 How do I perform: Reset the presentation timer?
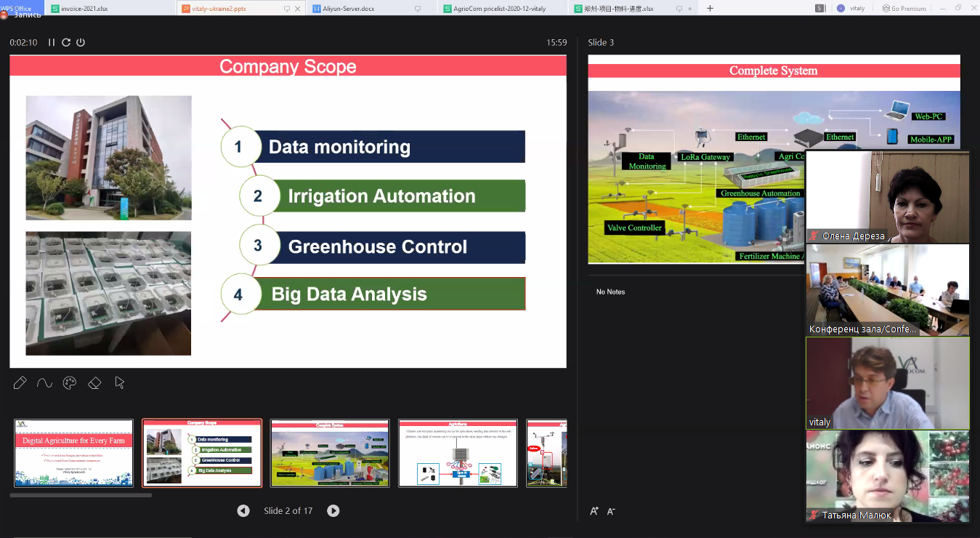point(66,42)
